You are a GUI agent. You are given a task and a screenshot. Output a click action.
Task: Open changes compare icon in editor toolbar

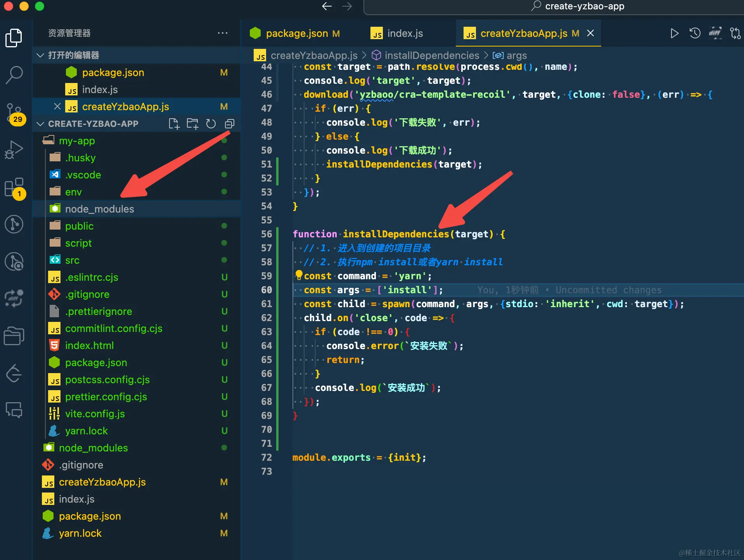click(x=735, y=33)
